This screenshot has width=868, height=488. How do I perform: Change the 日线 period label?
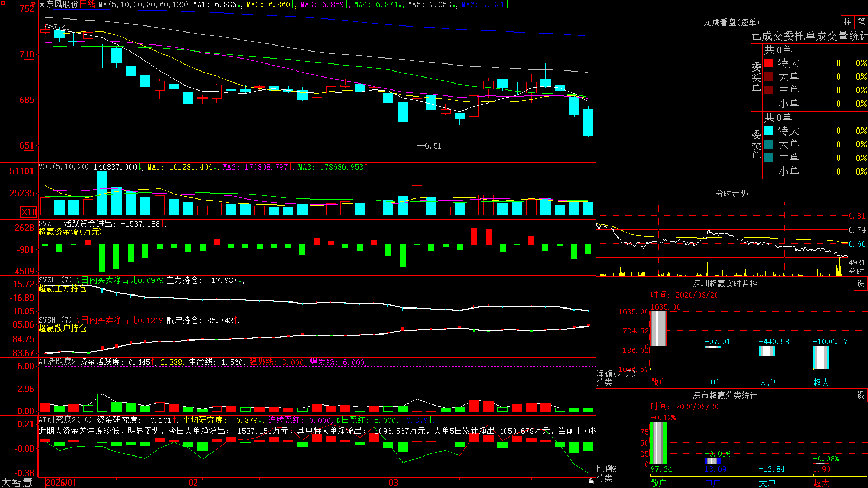point(87,4)
